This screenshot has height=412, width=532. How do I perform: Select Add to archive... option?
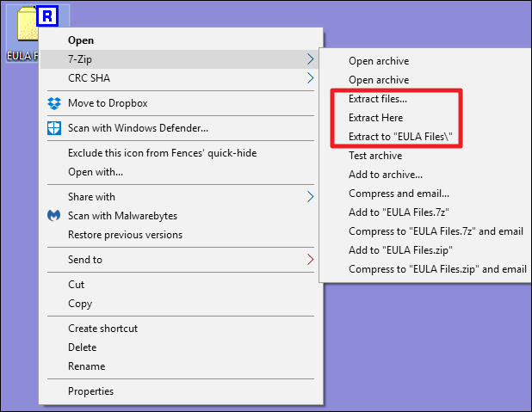tap(384, 175)
